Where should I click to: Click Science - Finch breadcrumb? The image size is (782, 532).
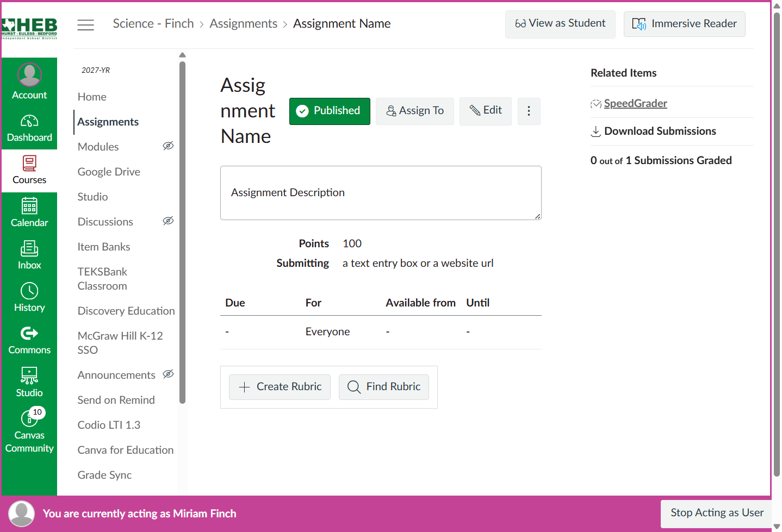(153, 24)
